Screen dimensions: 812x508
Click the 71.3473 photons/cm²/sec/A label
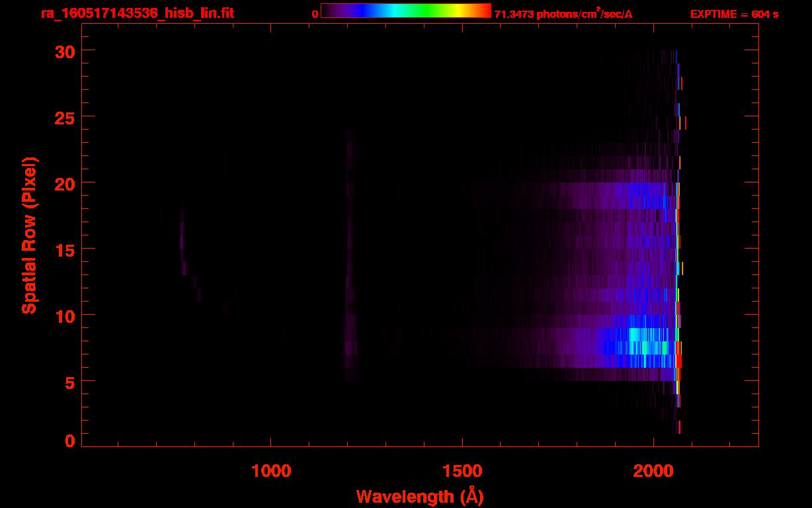(x=563, y=14)
